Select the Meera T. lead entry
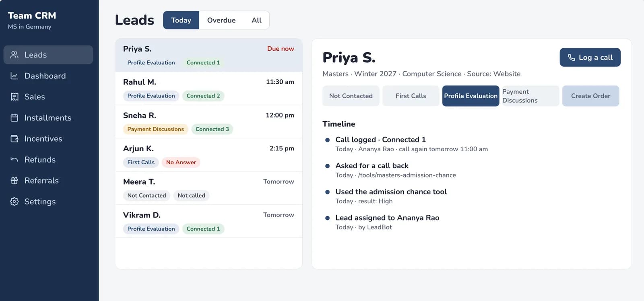 click(208, 188)
